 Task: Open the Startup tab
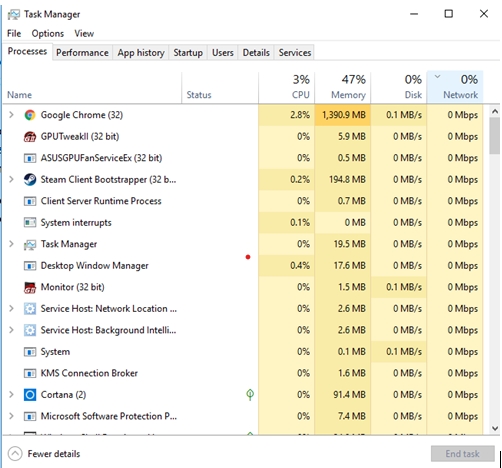coord(188,53)
